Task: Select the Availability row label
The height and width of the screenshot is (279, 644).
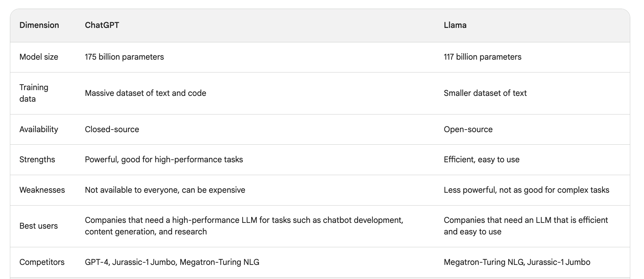Action: click(39, 129)
